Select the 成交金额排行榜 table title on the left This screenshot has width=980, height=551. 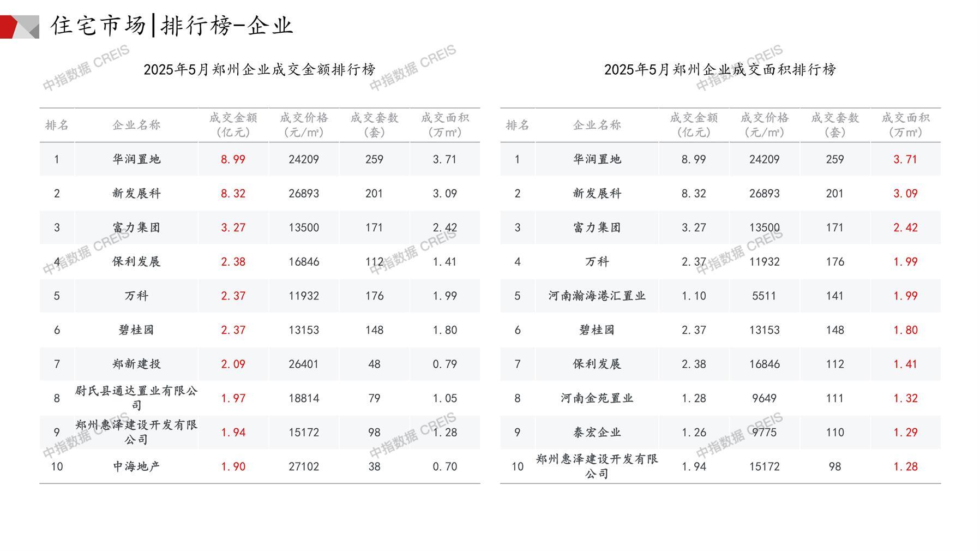(x=260, y=70)
